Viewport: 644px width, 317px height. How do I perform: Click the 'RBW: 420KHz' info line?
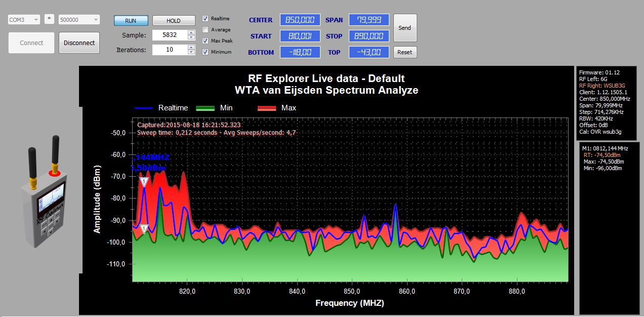click(x=596, y=118)
